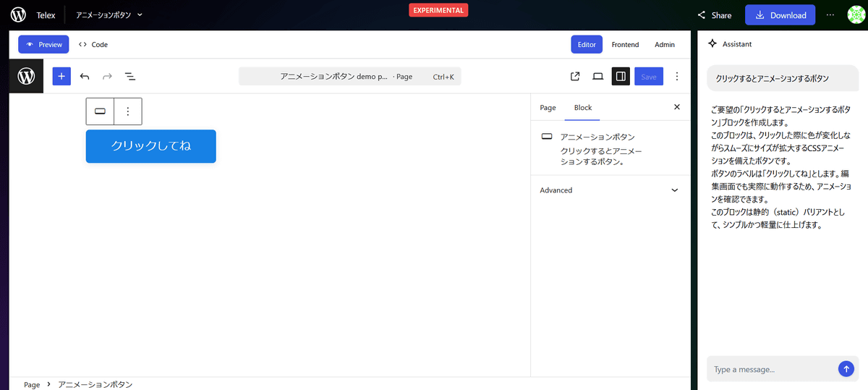Switch to Frontend view mode
This screenshot has width=868, height=390.
(625, 44)
